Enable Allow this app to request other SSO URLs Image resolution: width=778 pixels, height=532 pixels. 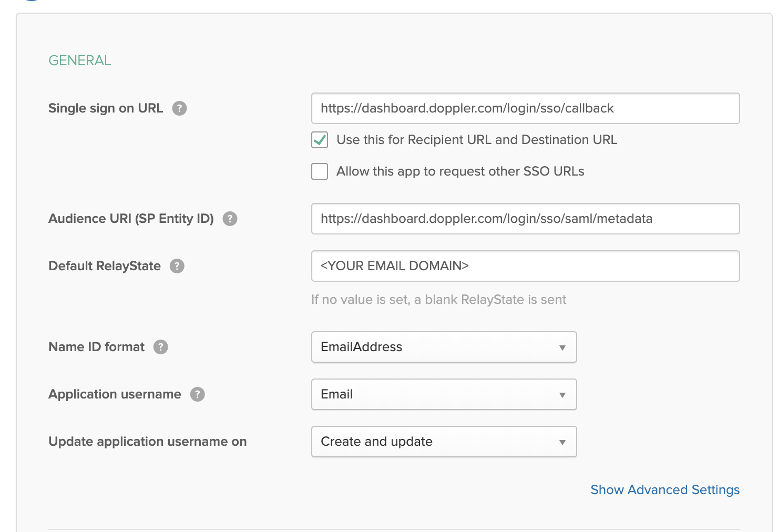point(320,171)
